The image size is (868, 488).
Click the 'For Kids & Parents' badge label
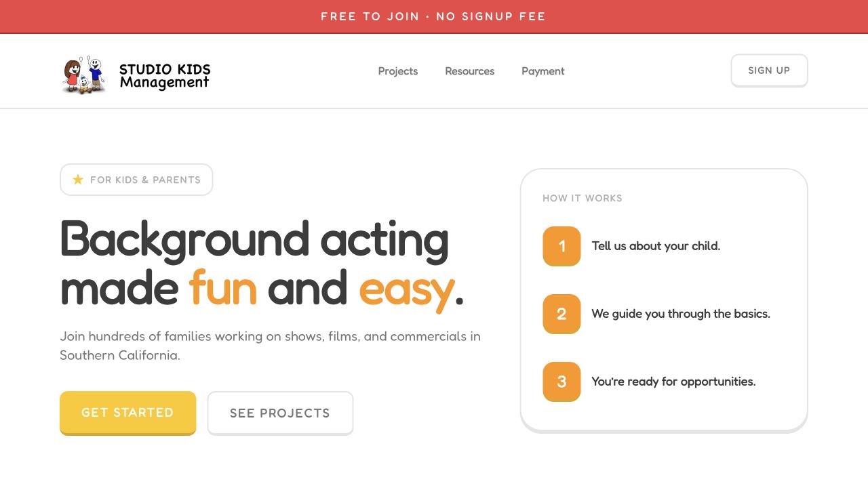[x=145, y=180]
